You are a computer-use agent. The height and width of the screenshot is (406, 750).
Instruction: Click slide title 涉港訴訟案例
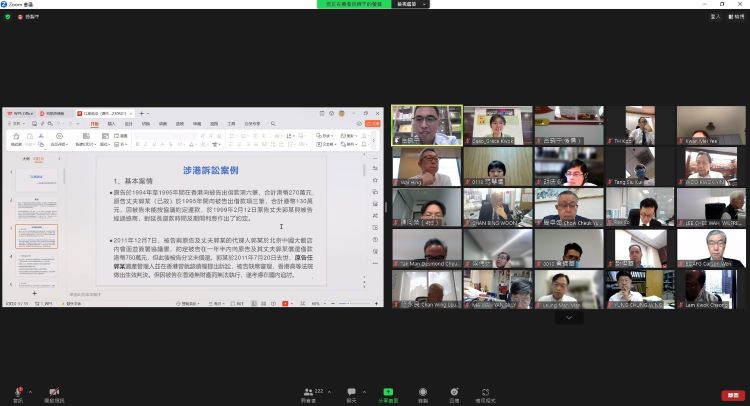click(x=210, y=170)
